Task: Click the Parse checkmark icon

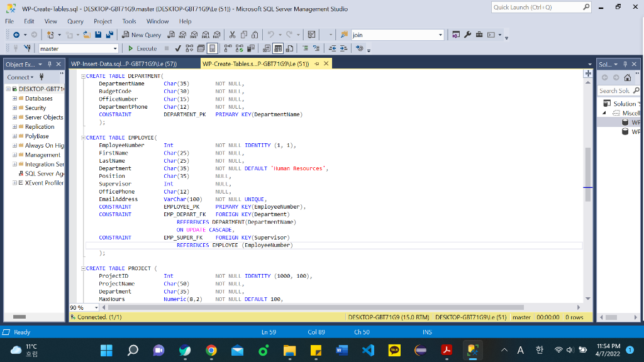Action: click(x=179, y=48)
